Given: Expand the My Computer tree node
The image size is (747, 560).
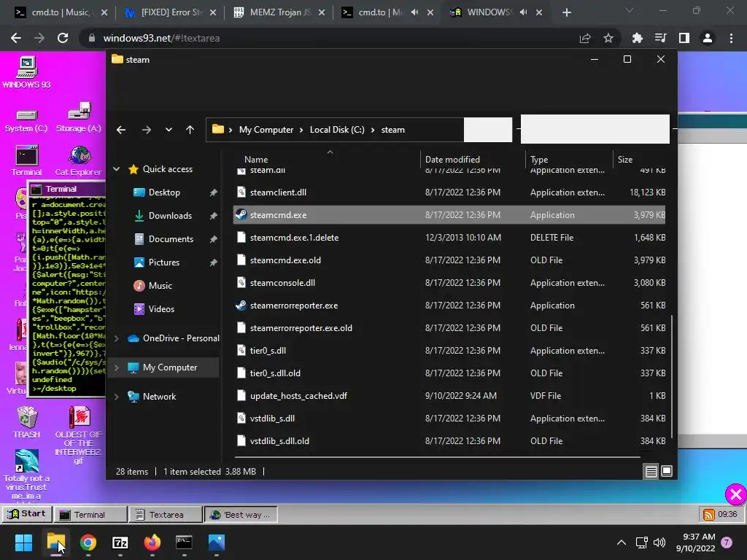Looking at the screenshot, I should (116, 367).
